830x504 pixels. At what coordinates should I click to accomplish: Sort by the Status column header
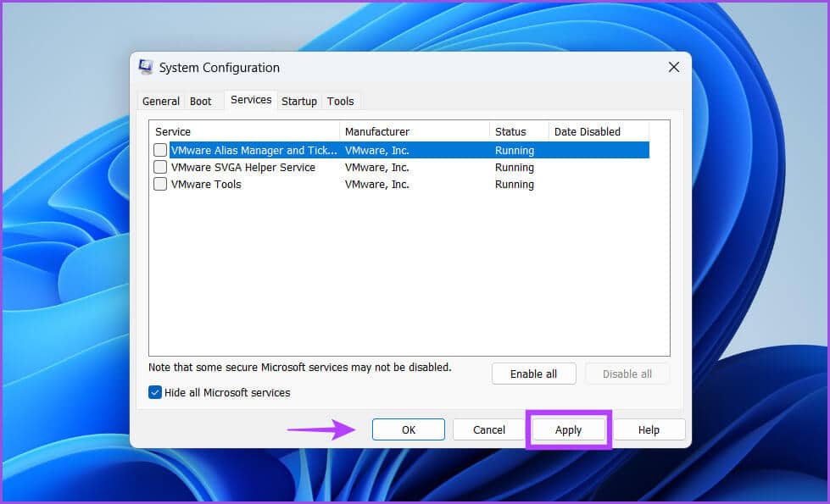(x=519, y=131)
